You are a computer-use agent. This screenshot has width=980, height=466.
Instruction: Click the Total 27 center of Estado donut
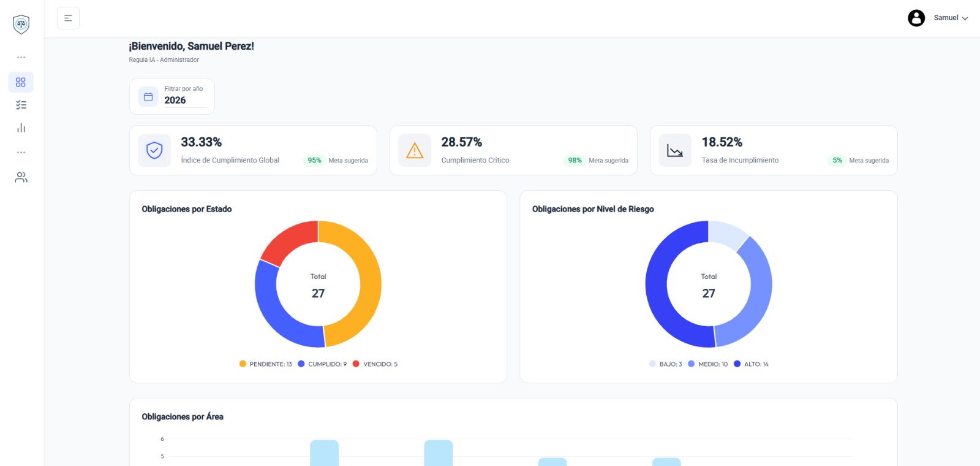318,286
